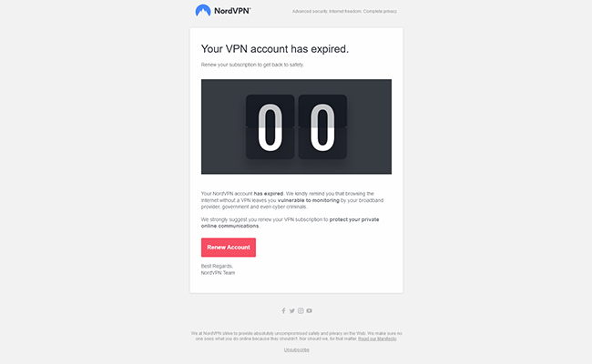Open the YouTube icon in footer

[310, 311]
